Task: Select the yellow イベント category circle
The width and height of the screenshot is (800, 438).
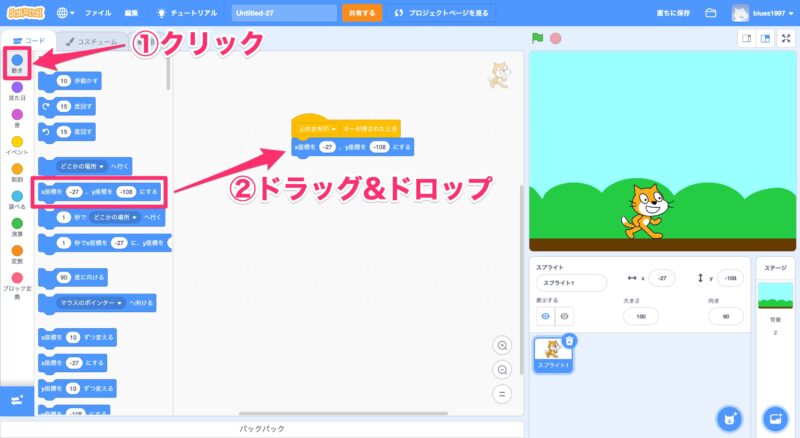Action: [16, 142]
